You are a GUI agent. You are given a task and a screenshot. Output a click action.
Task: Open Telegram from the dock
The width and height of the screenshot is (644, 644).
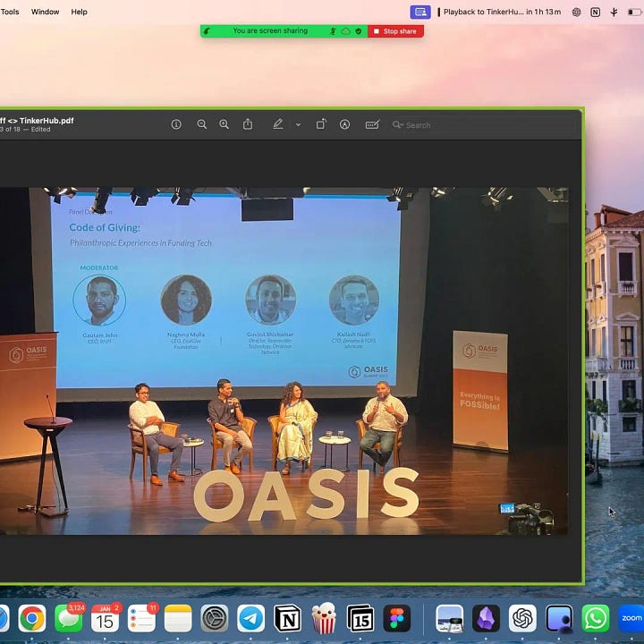coord(251,618)
